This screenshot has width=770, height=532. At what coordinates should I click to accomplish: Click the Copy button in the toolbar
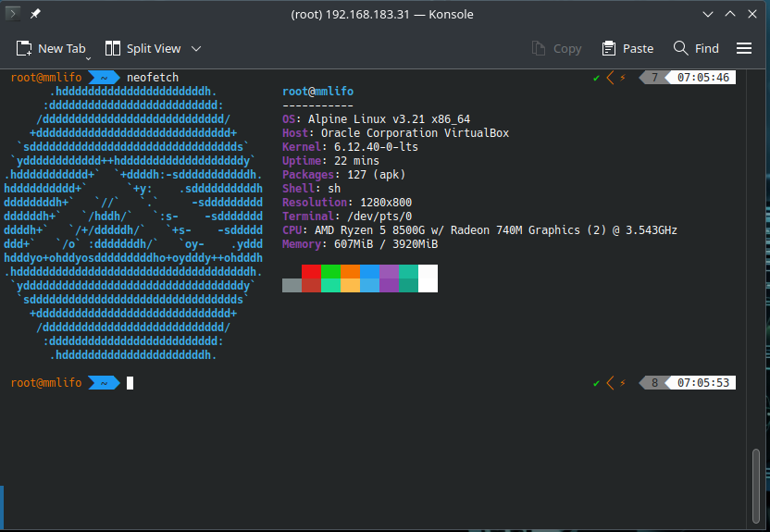pyautogui.click(x=557, y=48)
